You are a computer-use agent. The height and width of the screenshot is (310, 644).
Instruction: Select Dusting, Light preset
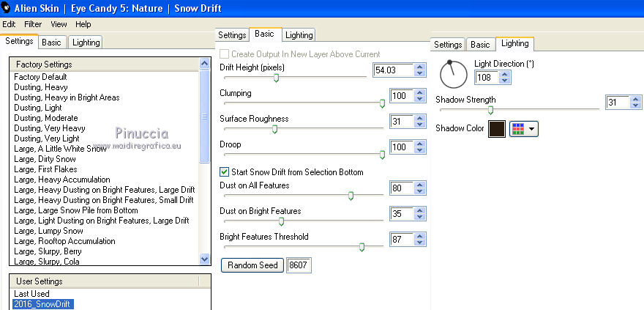[38, 108]
